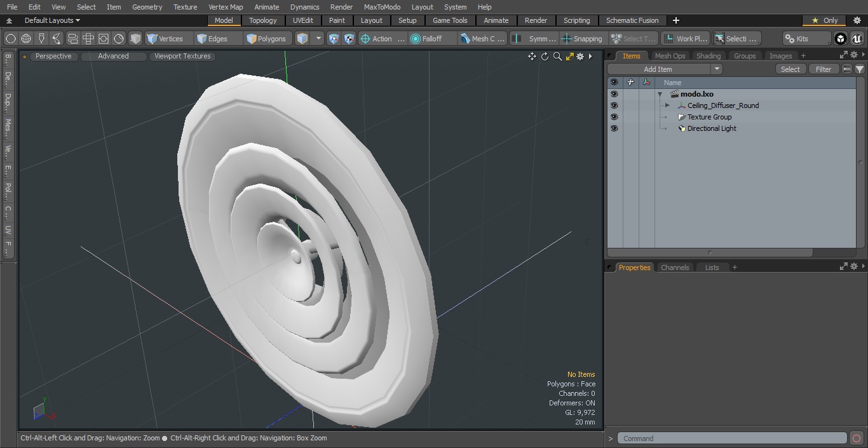Open the Action Center menu
This screenshot has width=868, height=448.
[383, 39]
